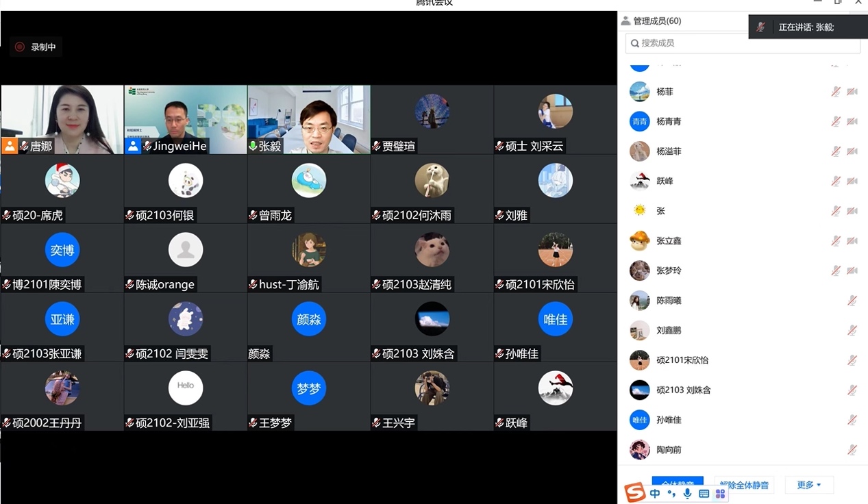This screenshot has width=868, height=504.
Task: Select 张毅's video thumbnail
Action: [x=309, y=118]
